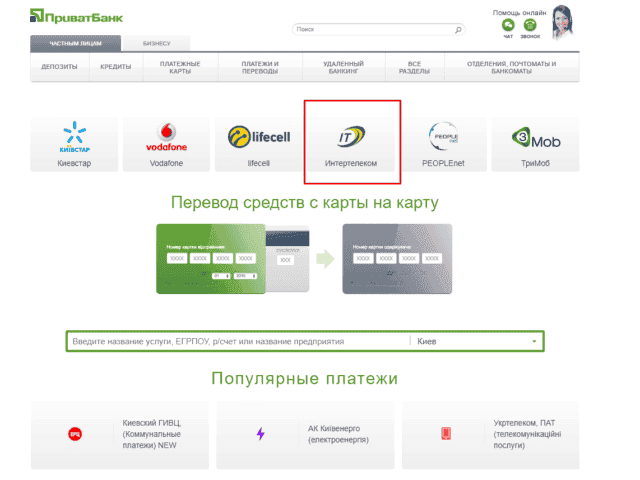Switch to Частным лицам tab
Image resolution: width=640 pixels, height=480 pixels.
[x=76, y=43]
